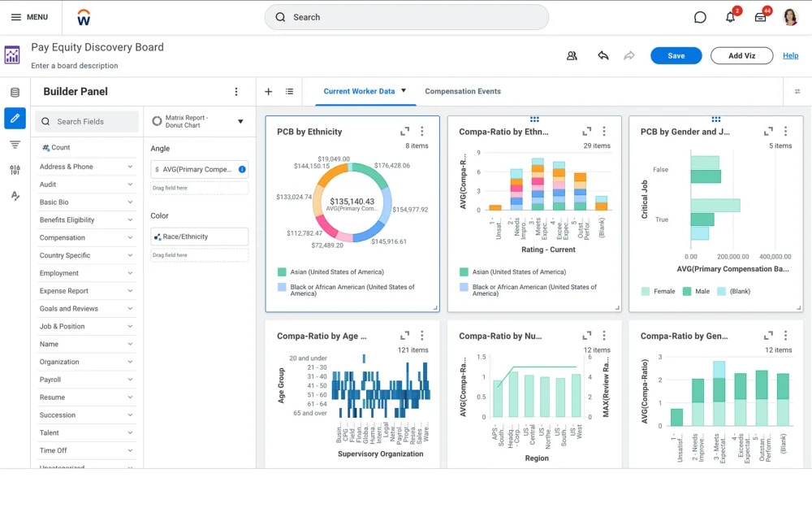812x508 pixels.
Task: Select the Edit pencil tool in left sidebar
Action: click(15, 119)
